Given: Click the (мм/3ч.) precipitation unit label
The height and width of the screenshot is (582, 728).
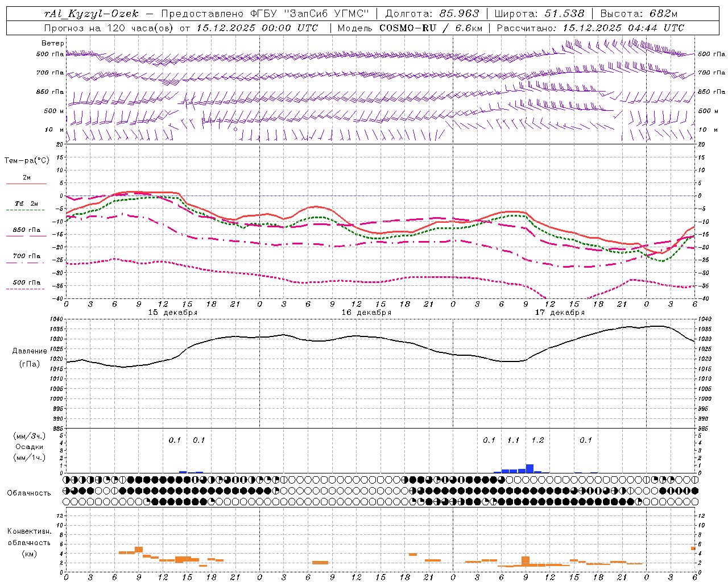Looking at the screenshot, I should pos(29,436).
